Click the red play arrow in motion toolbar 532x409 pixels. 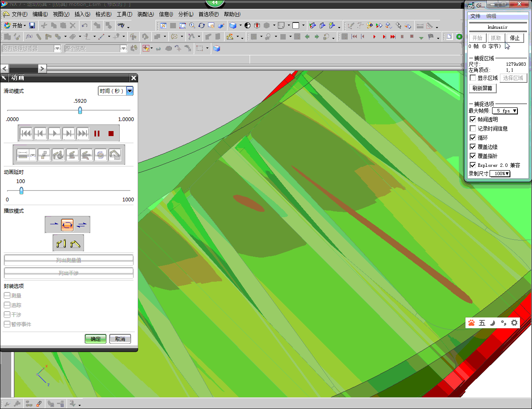click(x=374, y=37)
